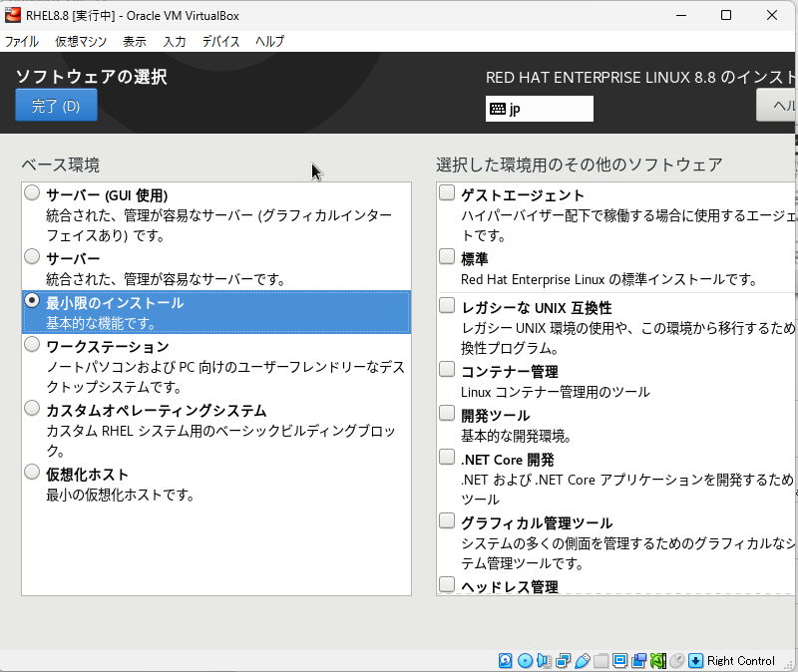This screenshot has width=798, height=672.
Task: Click the VirtualBox window title icon
Action: 13,15
